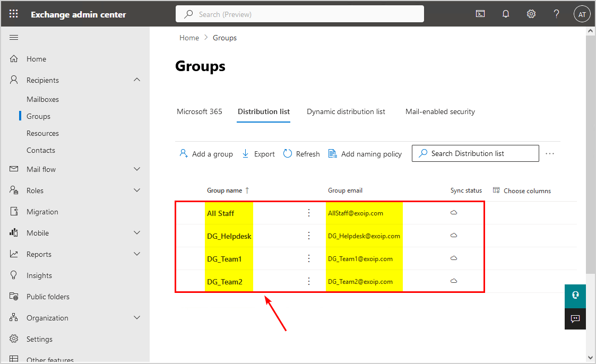Viewport: 596px width, 364px height.
Task: Click the Home breadcrumb link
Action: click(189, 38)
